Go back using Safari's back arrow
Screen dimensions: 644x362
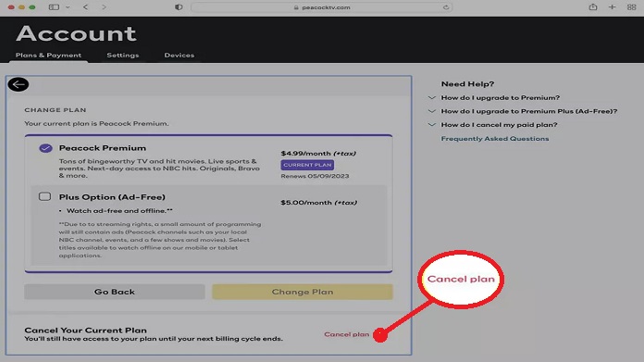point(85,7)
